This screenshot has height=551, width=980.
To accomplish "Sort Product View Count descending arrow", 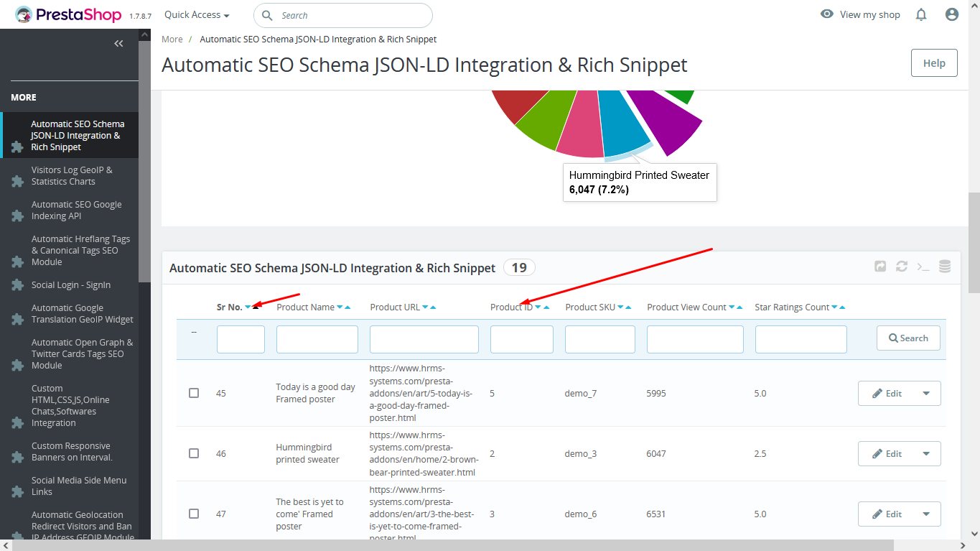I will click(x=732, y=307).
